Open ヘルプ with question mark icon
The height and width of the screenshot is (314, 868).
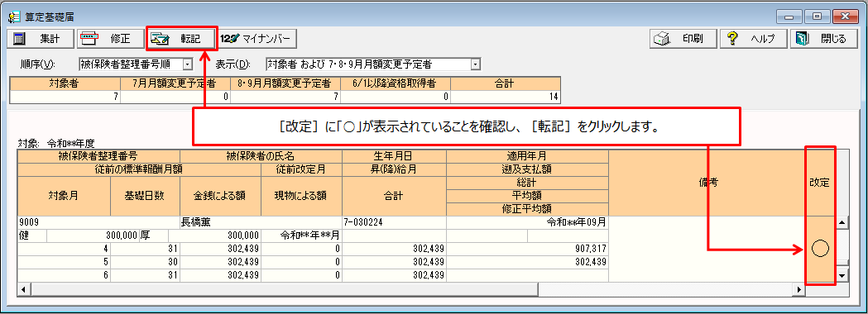point(754,39)
